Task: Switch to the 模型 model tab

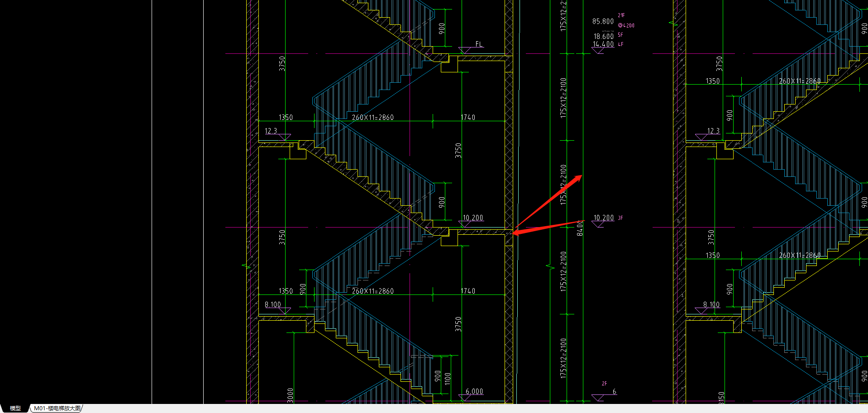Action: tap(15, 408)
